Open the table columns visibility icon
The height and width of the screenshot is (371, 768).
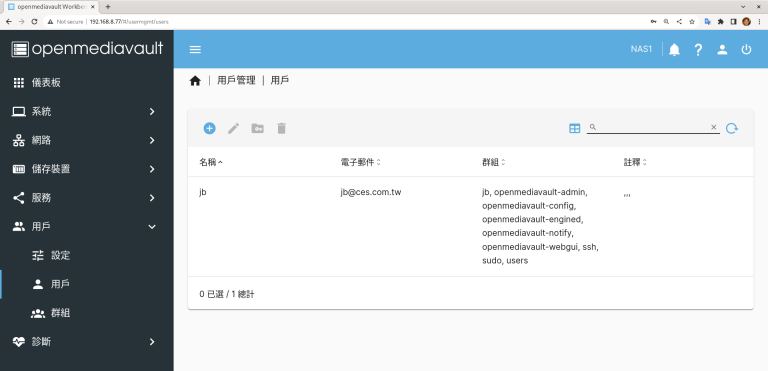click(x=575, y=128)
